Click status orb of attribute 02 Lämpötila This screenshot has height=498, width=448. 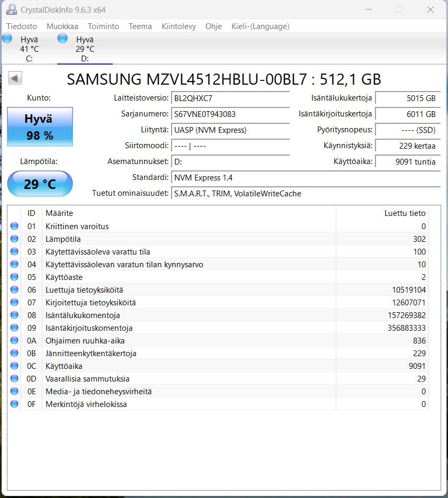click(14, 239)
